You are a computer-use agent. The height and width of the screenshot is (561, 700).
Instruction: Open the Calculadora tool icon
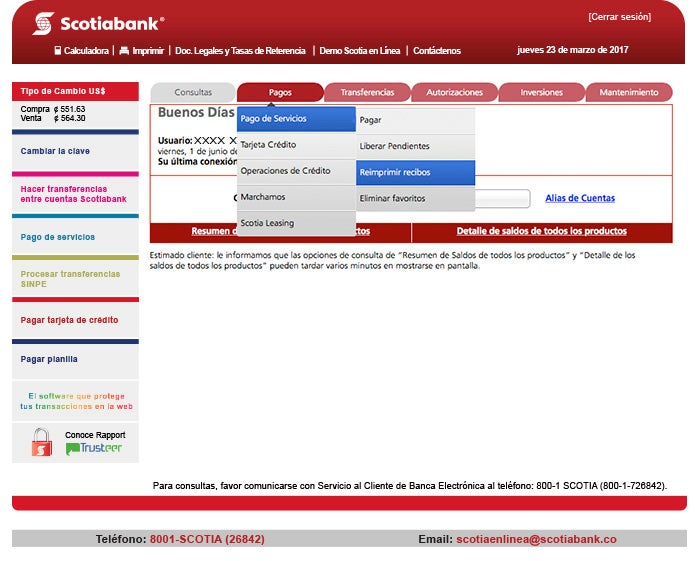(58, 50)
